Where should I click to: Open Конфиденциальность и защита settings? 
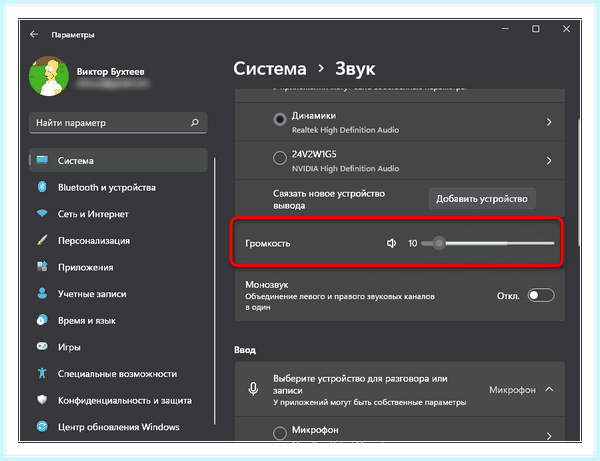click(118, 400)
